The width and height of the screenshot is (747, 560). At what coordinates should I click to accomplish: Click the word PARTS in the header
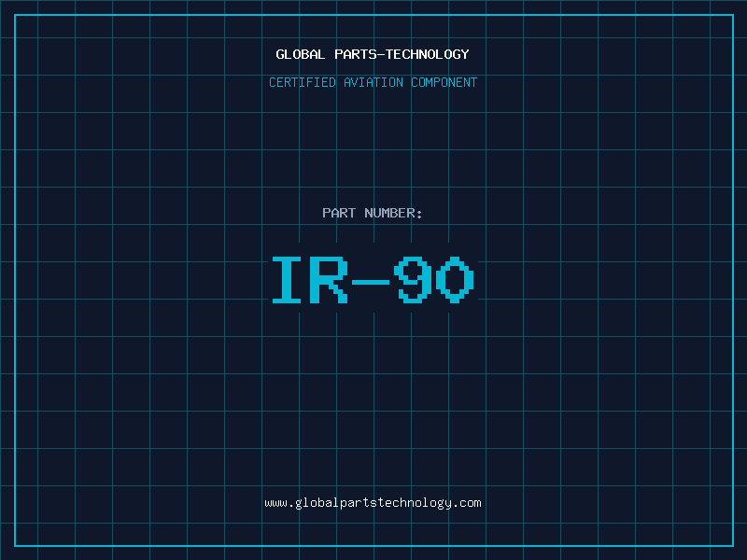[x=358, y=54]
